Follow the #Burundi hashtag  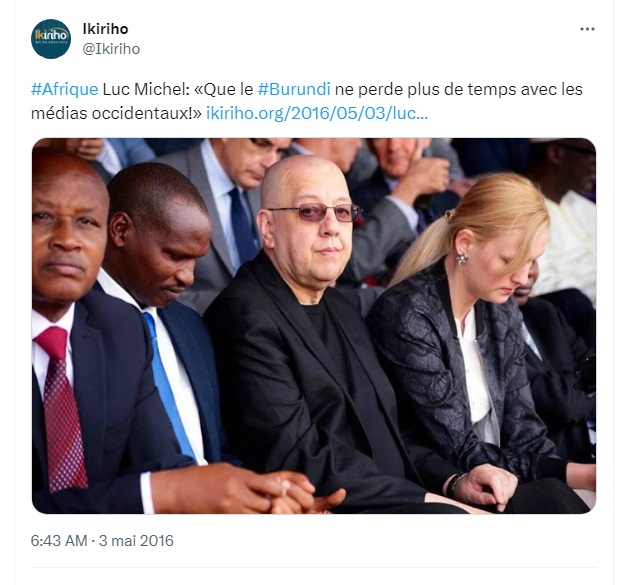(x=294, y=89)
